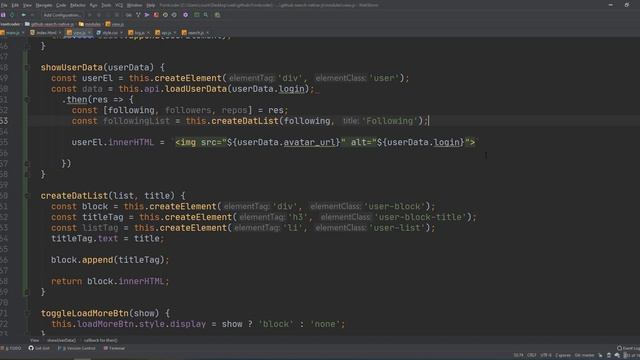Image resolution: width=640 pixels, height=360 pixels.
Task: Collapse the toggleLoadMoreBtn method fold marker
Action: tap(27, 313)
